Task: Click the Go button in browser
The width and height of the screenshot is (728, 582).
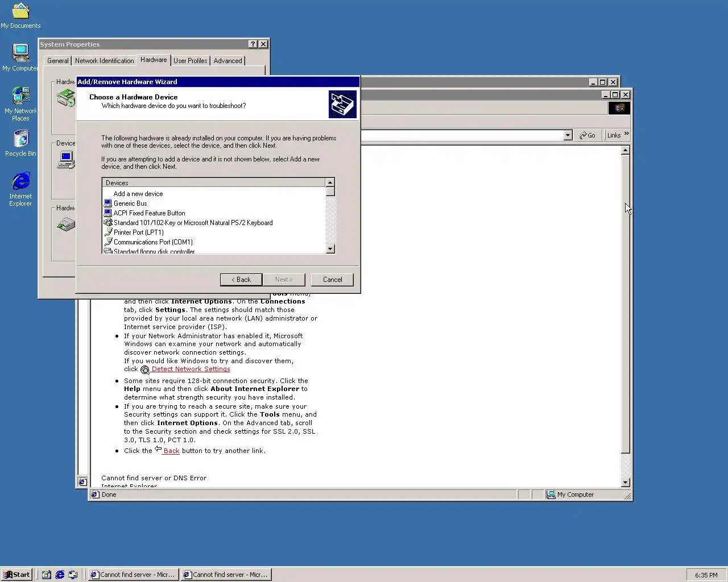Action: click(588, 135)
